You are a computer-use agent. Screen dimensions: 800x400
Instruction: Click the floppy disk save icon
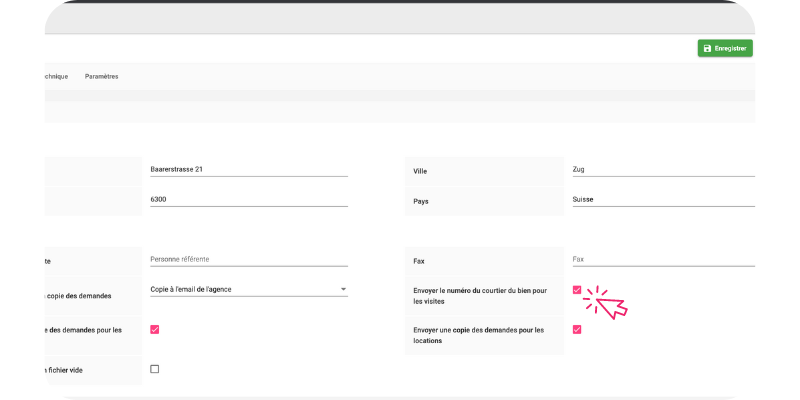[x=707, y=48]
